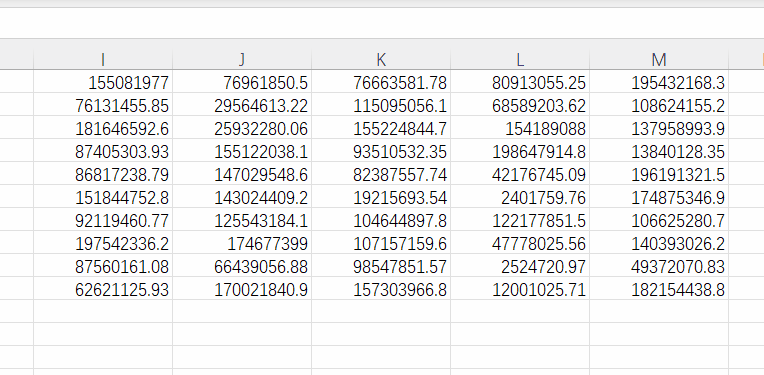
Task: Select column M header
Action: [659, 59]
